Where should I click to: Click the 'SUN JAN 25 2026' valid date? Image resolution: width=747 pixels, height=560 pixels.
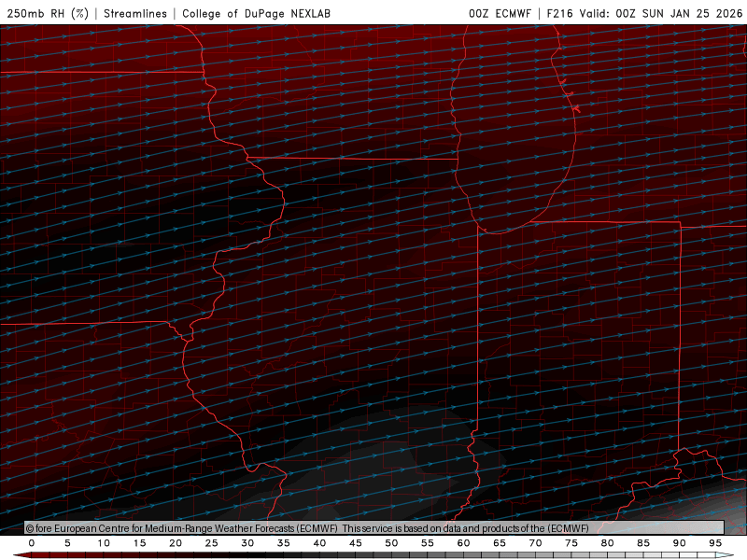point(692,13)
